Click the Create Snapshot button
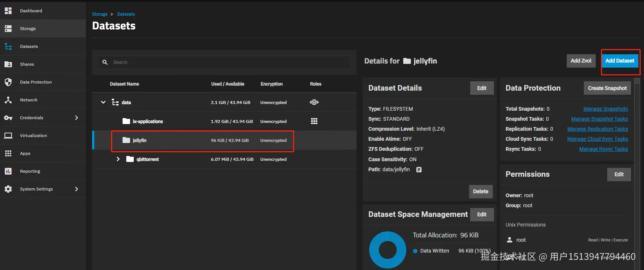The height and width of the screenshot is (270, 644). [x=607, y=88]
